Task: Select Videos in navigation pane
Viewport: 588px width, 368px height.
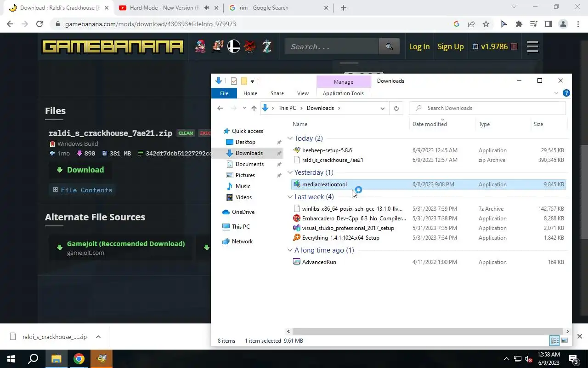Action: point(243,197)
